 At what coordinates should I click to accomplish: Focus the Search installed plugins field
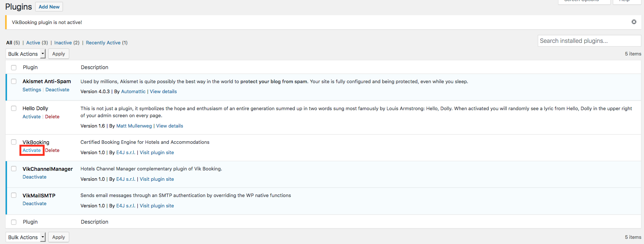pyautogui.click(x=589, y=41)
